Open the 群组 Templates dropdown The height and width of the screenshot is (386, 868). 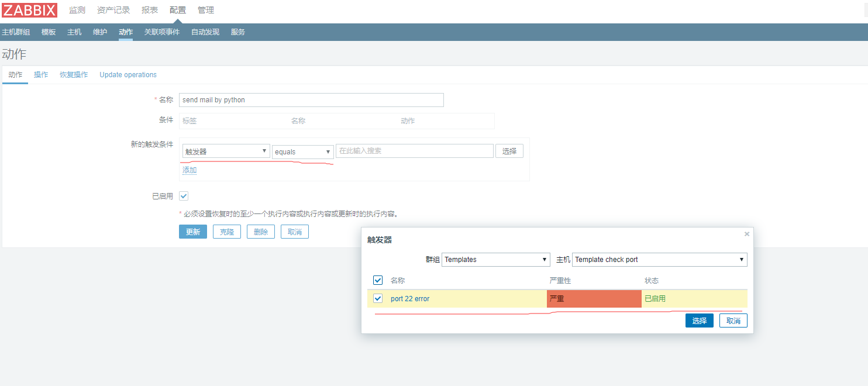click(496, 260)
